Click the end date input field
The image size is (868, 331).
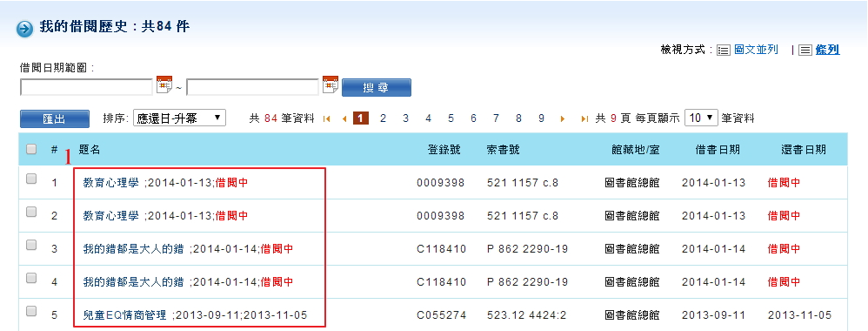point(253,88)
